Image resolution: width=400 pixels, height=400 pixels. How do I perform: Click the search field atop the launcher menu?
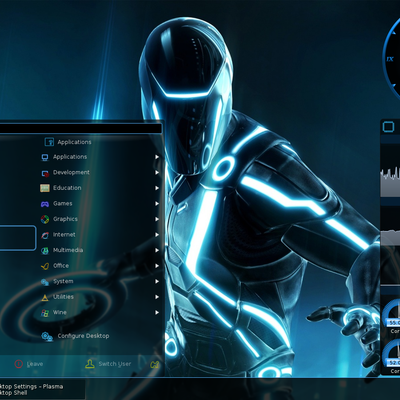click(81, 129)
